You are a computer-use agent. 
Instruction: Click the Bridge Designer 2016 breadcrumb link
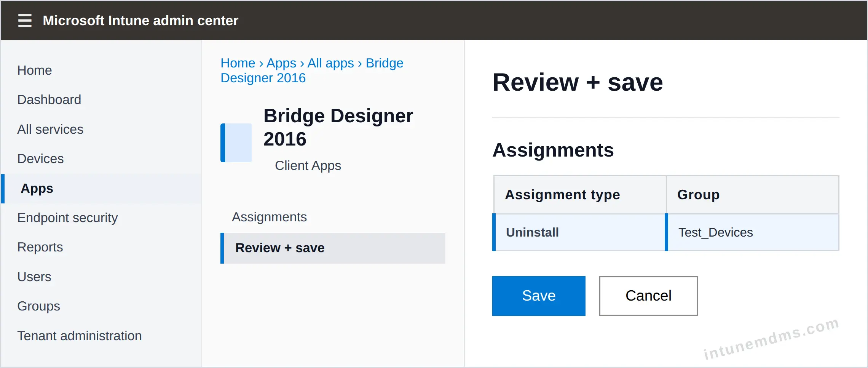click(312, 70)
